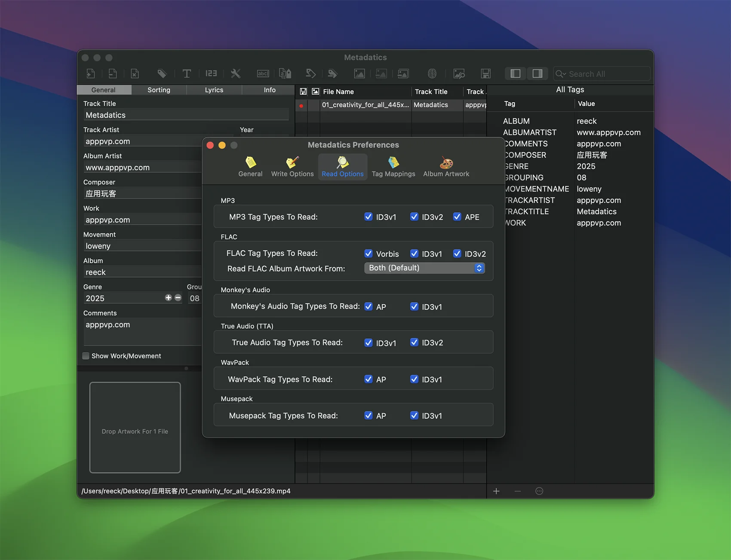Click the document-with-tag icon next to abc

point(285,73)
